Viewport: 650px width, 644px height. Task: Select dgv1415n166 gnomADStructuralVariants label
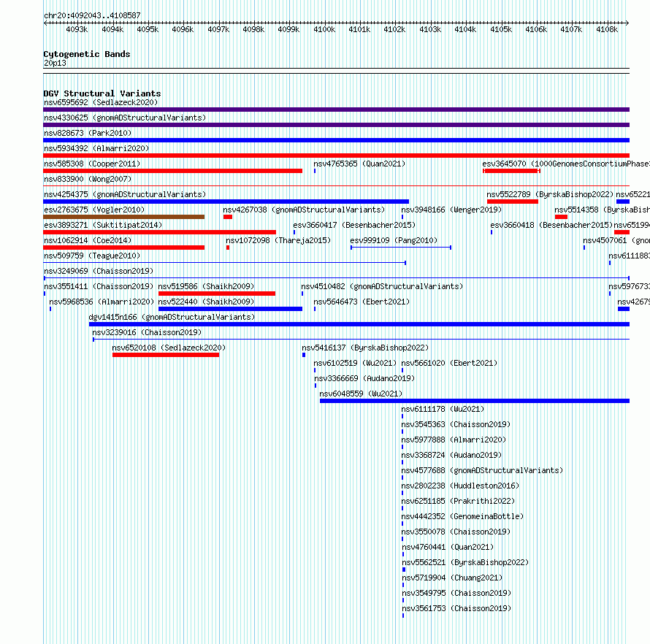172,317
